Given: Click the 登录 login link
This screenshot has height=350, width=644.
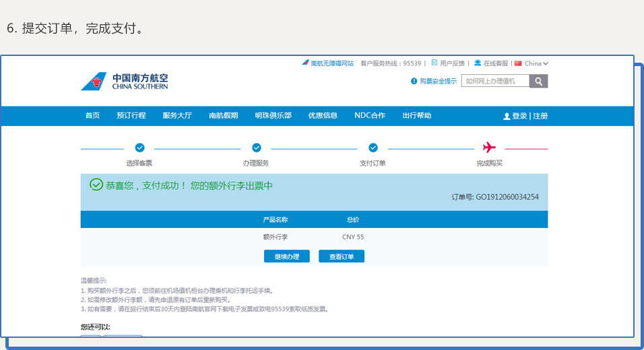Looking at the screenshot, I should [519, 116].
